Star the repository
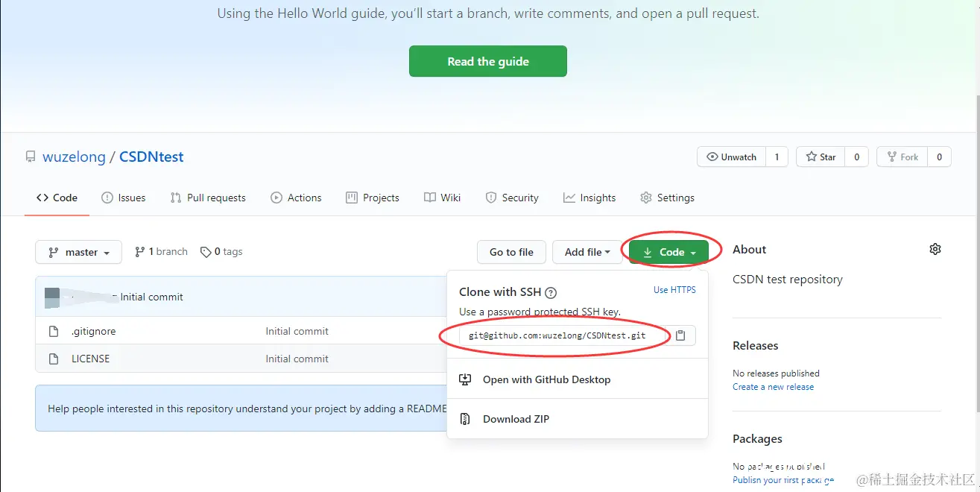 [x=821, y=157]
